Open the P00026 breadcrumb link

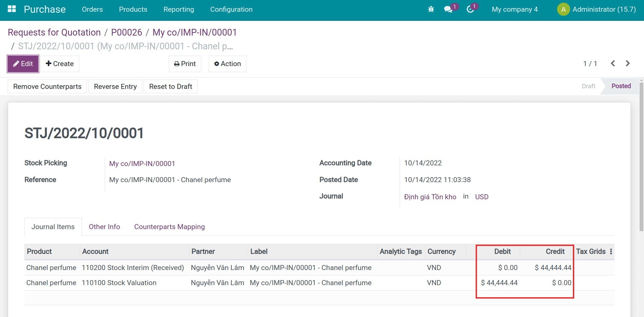coord(127,32)
